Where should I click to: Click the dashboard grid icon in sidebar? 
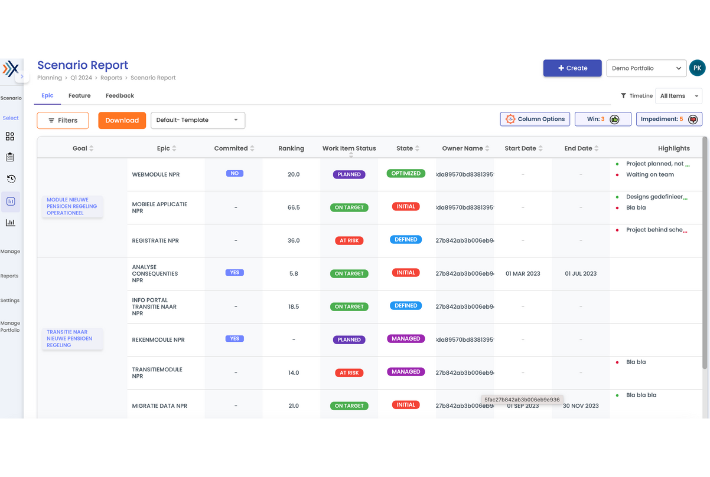point(10,136)
